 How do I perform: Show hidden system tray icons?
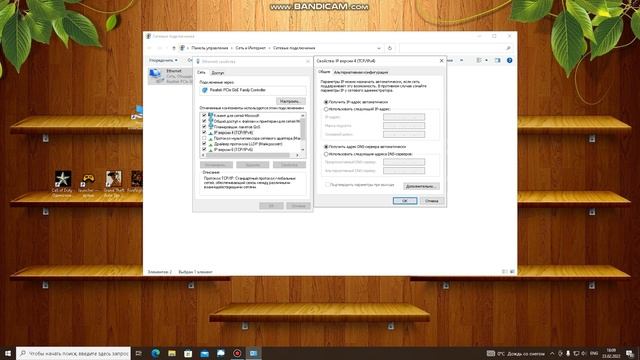tap(552, 353)
